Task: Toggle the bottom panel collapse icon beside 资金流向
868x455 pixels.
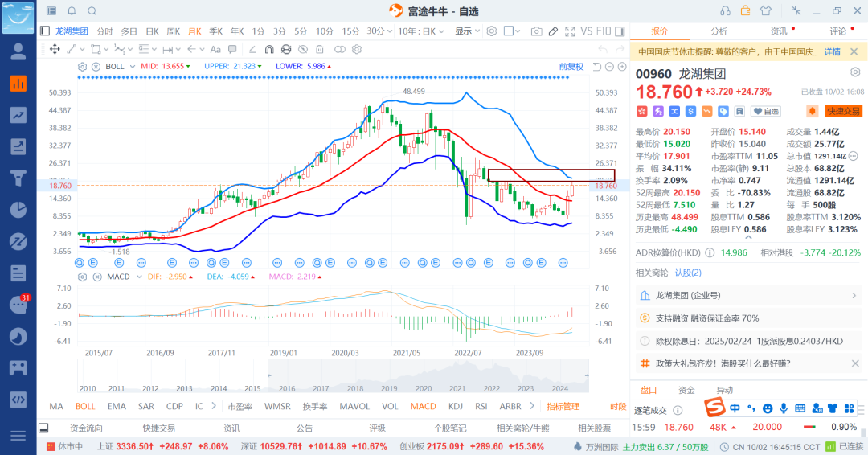Action: click(43, 428)
